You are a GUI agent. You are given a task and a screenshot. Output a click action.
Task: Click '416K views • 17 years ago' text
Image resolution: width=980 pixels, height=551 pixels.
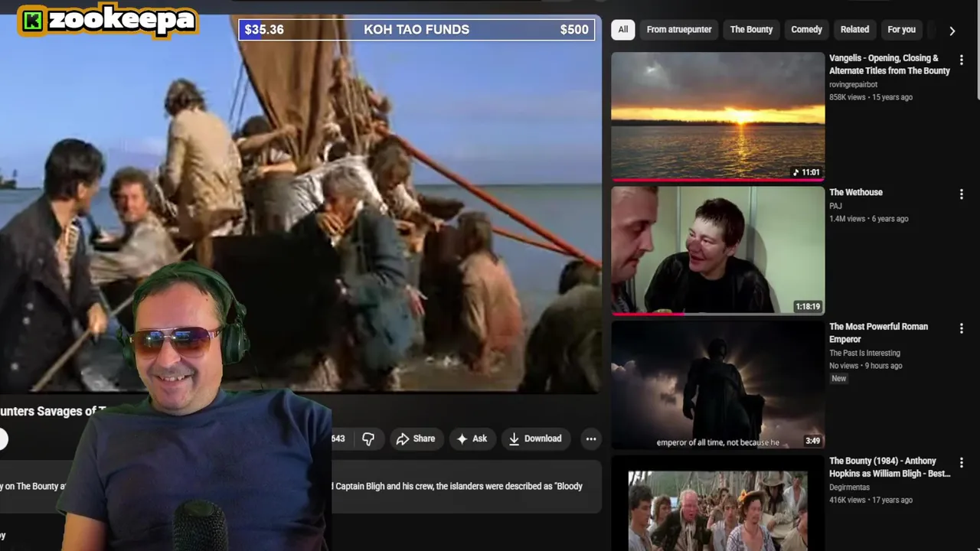(x=871, y=500)
